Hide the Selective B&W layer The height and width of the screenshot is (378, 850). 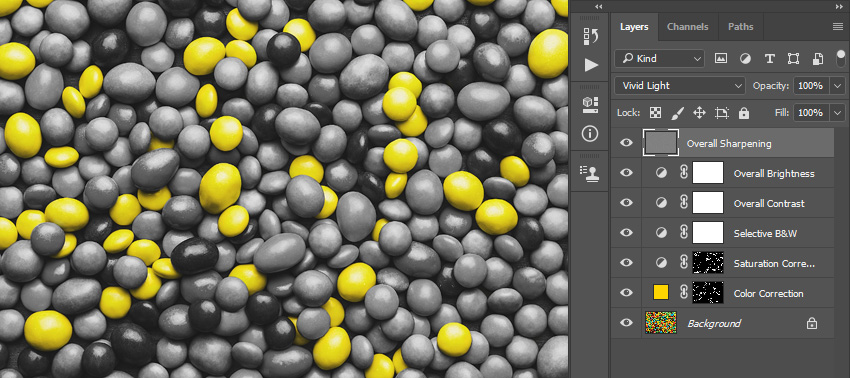pyautogui.click(x=627, y=233)
